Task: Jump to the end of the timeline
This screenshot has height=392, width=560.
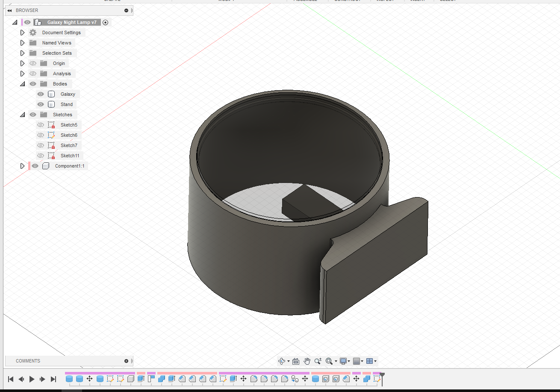Action: [53, 379]
